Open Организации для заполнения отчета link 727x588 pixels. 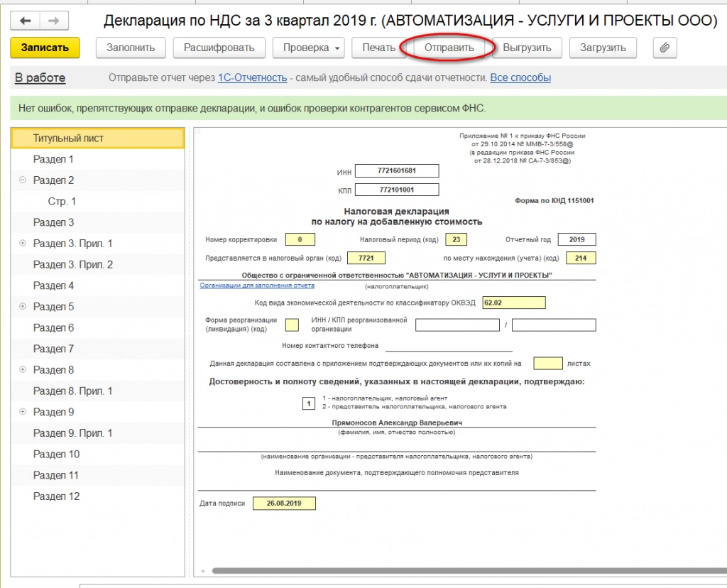pyautogui.click(x=257, y=285)
